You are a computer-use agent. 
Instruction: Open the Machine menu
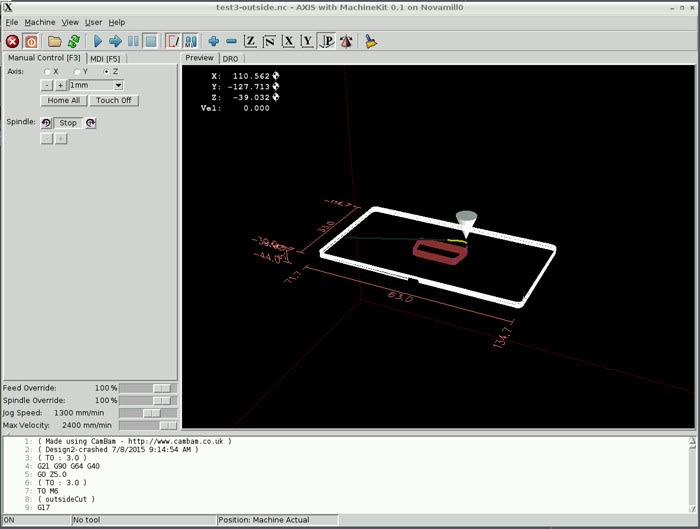(x=40, y=22)
